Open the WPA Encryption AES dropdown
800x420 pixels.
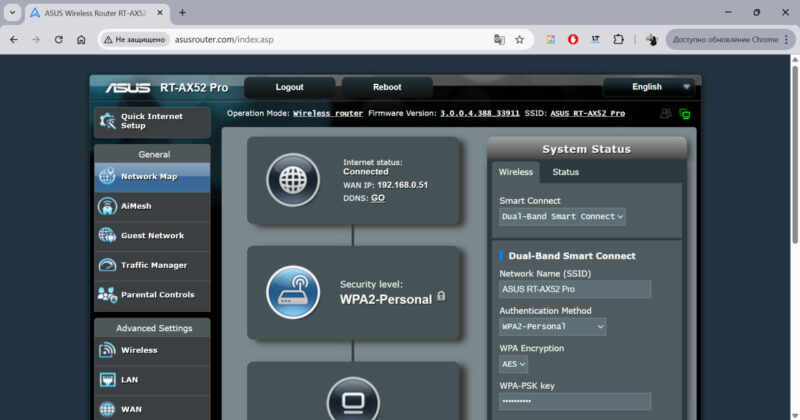[x=513, y=364]
